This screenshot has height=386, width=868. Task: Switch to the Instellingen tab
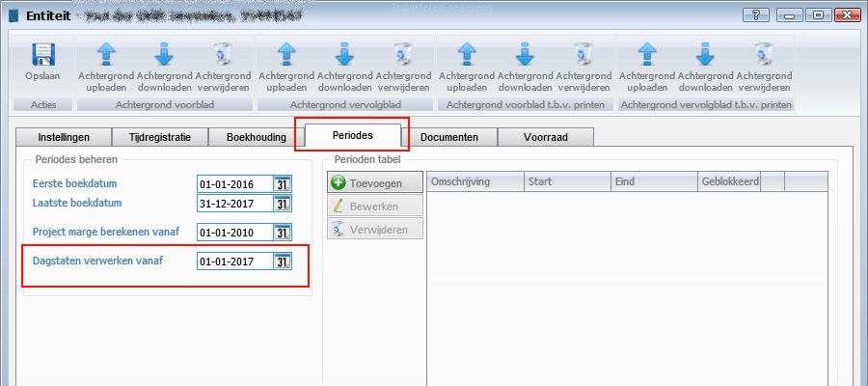pyautogui.click(x=64, y=138)
